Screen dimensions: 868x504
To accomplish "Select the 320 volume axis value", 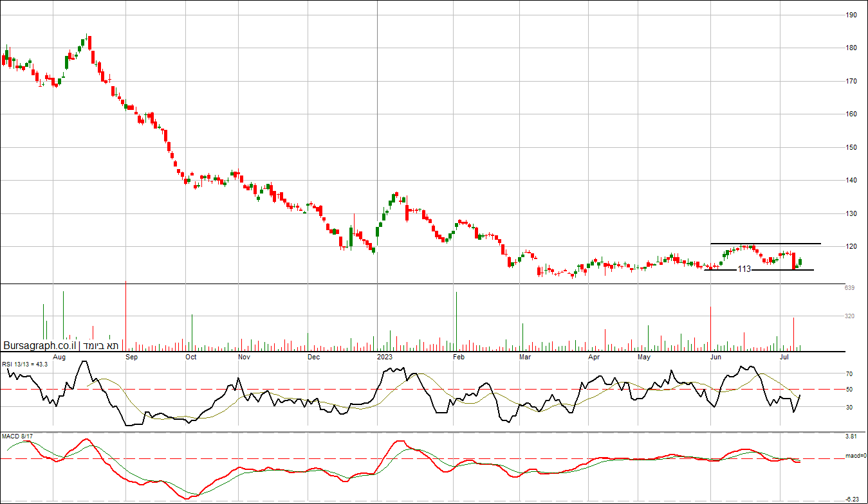I will click(x=849, y=316).
